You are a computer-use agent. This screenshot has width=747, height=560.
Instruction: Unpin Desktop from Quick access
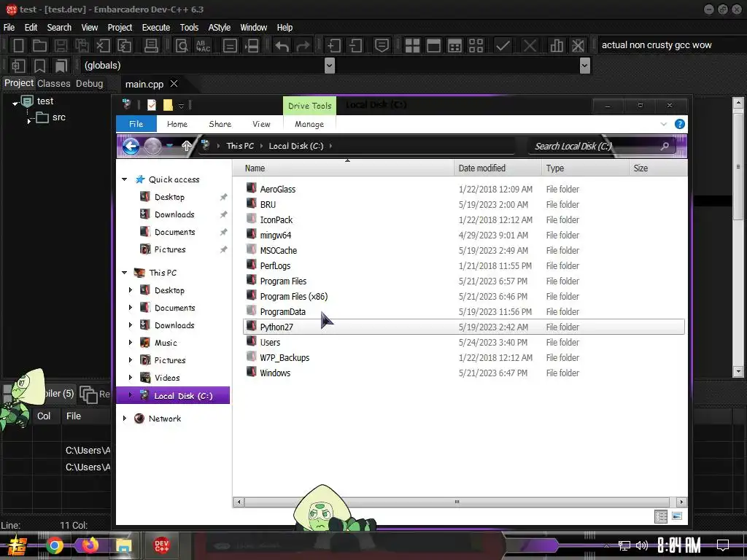[x=223, y=197]
